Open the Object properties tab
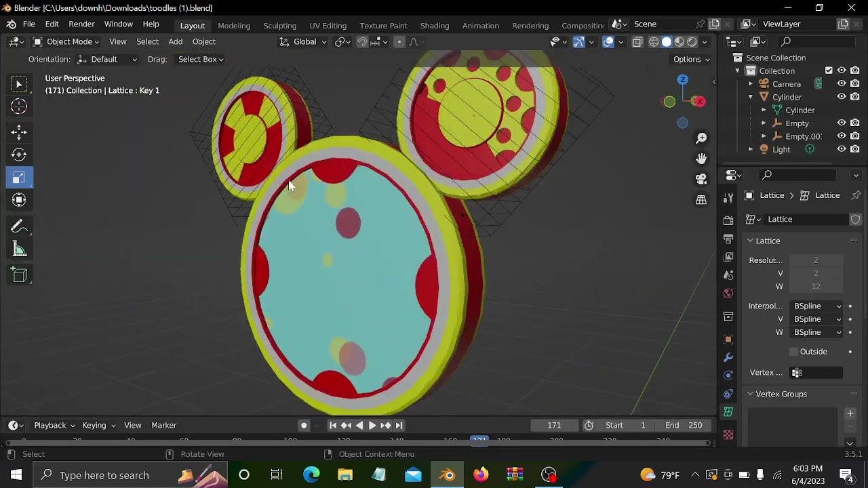Image resolution: width=868 pixels, height=488 pixels. point(728,339)
